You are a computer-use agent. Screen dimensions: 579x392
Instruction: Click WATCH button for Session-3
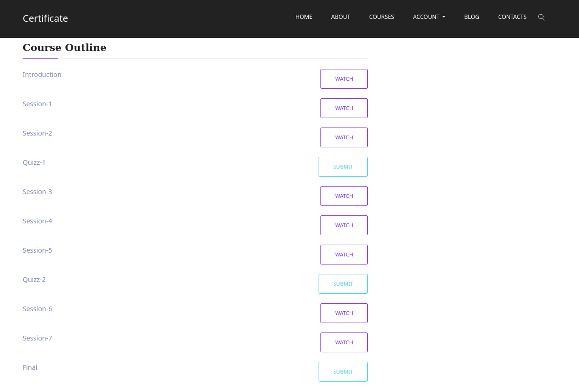(344, 196)
